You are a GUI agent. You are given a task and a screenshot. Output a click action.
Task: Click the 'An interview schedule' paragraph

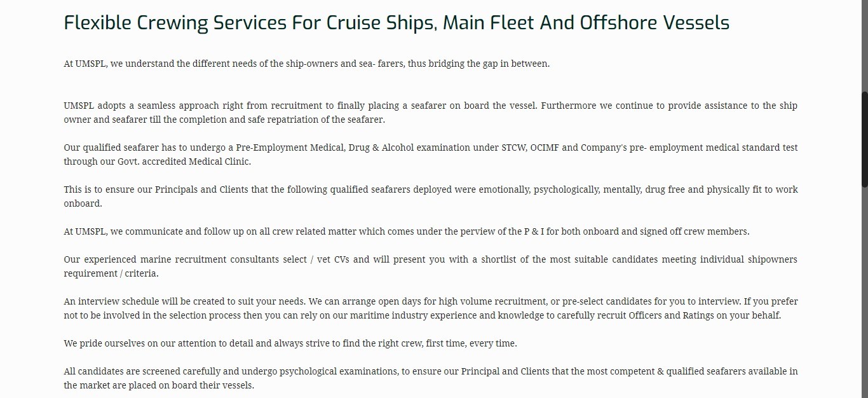[x=430, y=308]
